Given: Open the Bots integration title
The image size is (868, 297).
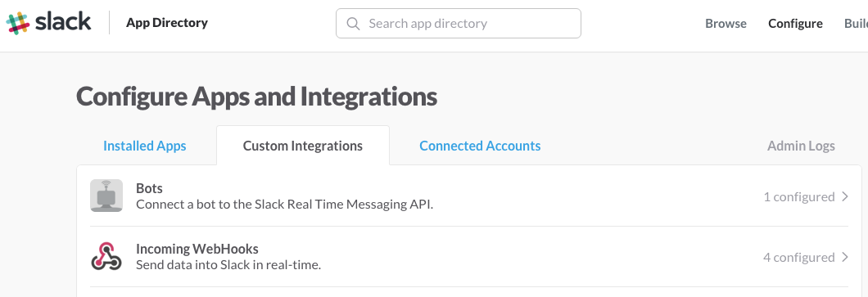Looking at the screenshot, I should [x=150, y=188].
